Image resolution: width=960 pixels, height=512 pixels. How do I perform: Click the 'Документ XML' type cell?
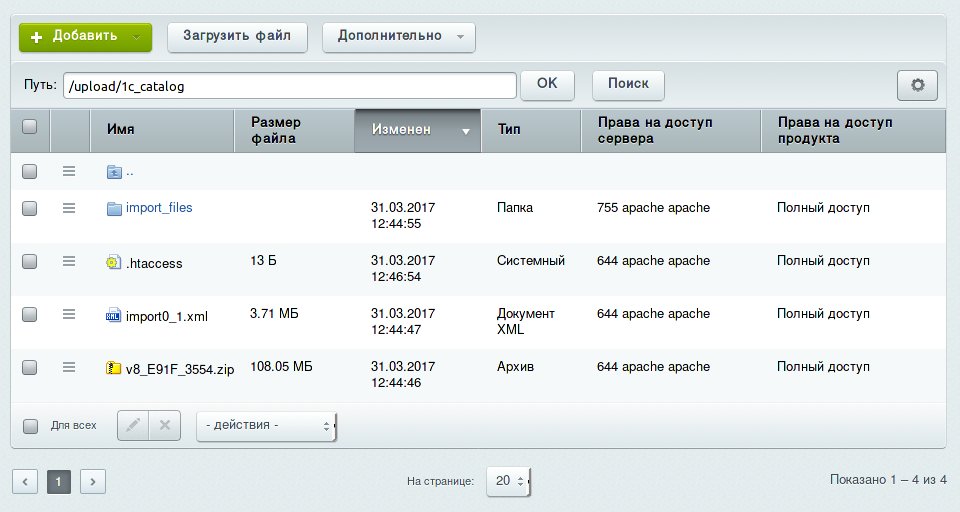(525, 322)
